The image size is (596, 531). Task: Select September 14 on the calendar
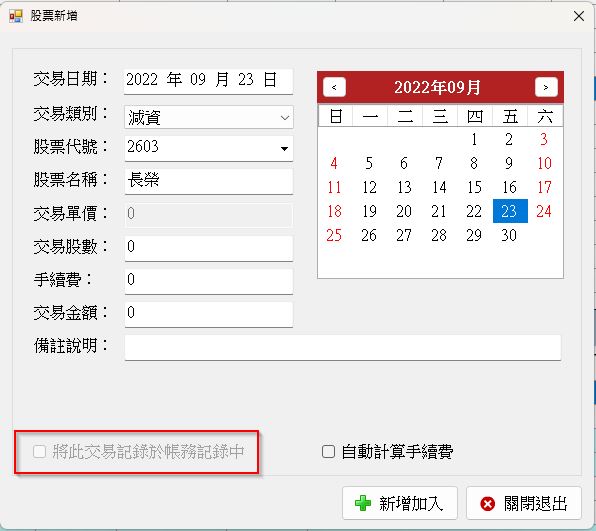pyautogui.click(x=439, y=187)
